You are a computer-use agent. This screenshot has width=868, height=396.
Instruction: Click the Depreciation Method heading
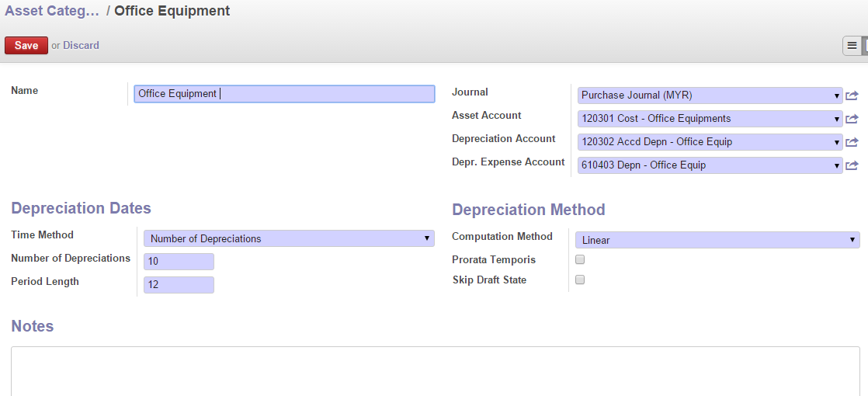point(529,210)
